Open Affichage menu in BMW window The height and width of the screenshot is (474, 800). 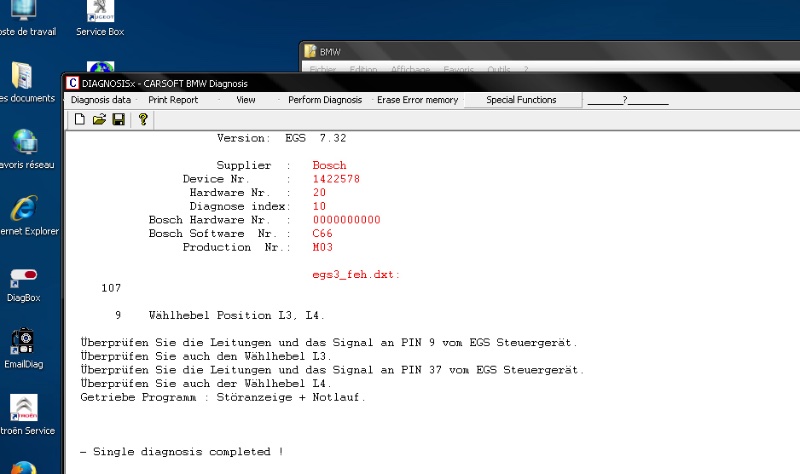pyautogui.click(x=410, y=69)
